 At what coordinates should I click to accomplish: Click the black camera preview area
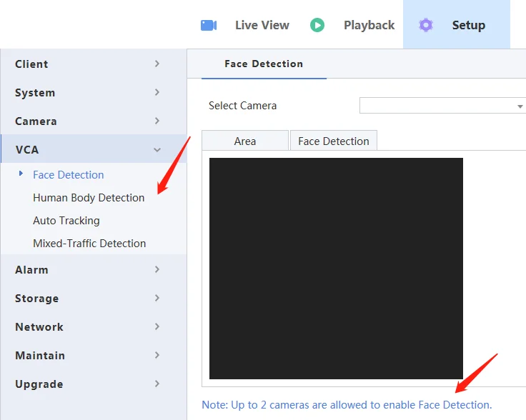(x=336, y=268)
